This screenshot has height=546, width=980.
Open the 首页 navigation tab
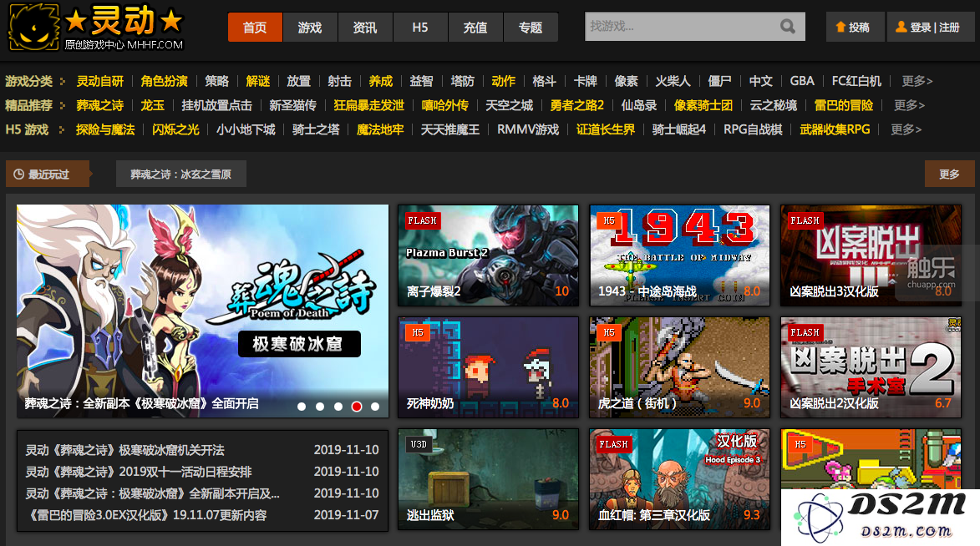pos(255,28)
